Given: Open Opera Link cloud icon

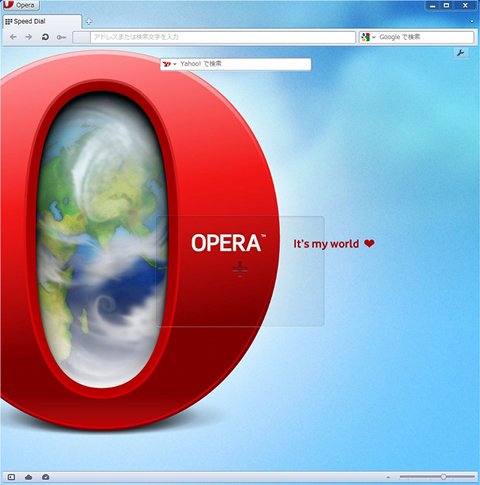Looking at the screenshot, I should [29, 477].
